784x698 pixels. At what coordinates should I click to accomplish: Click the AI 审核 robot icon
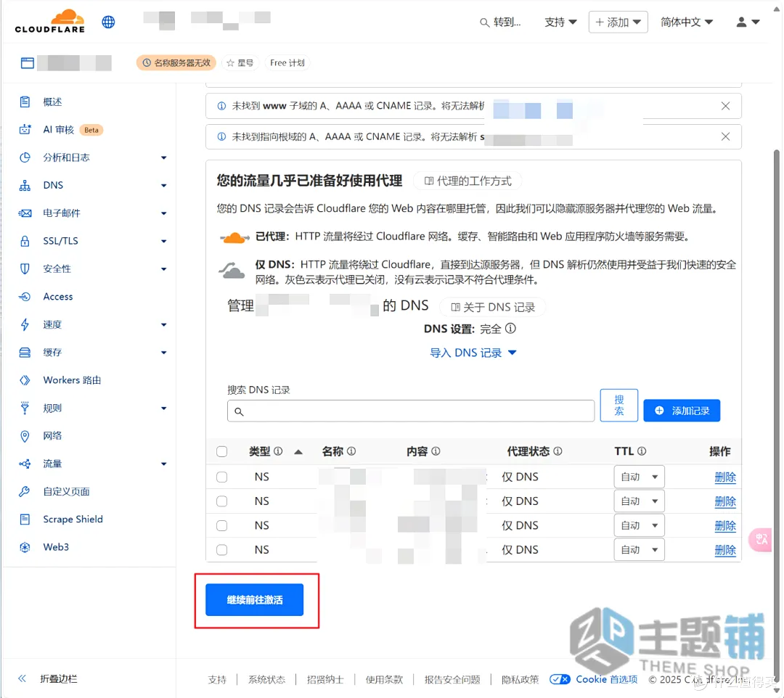[25, 130]
